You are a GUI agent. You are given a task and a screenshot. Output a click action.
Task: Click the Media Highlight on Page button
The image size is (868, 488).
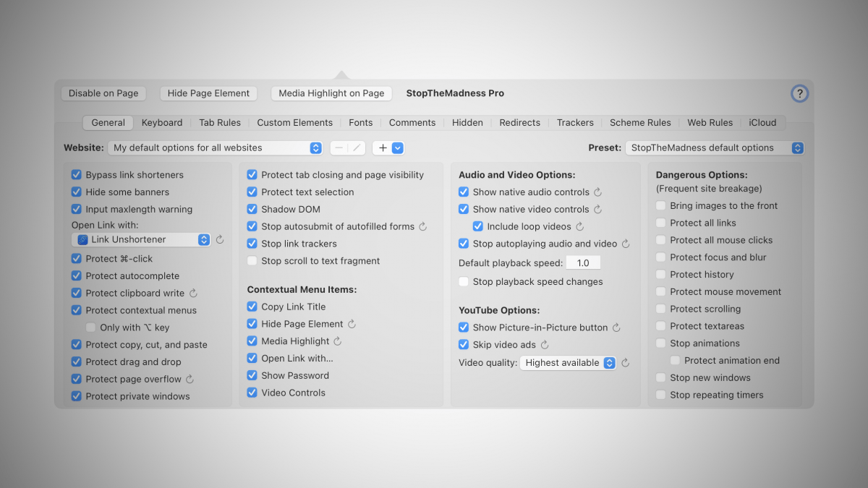331,93
